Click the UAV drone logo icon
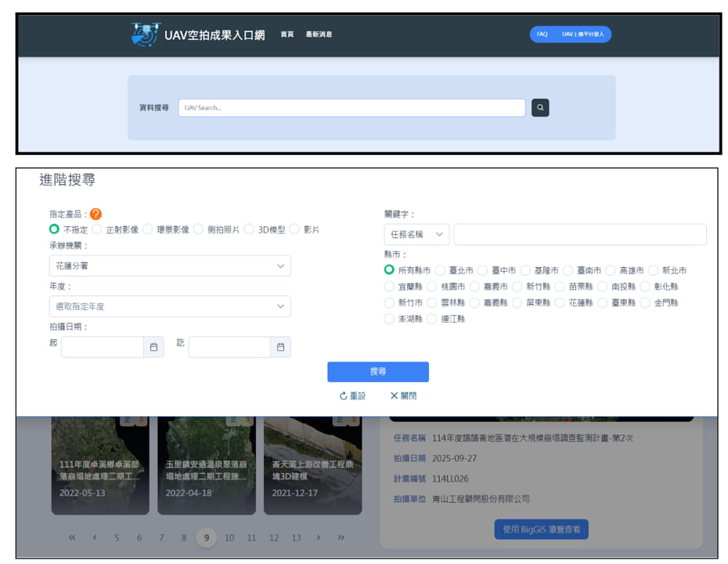Viewport: 728px width, 564px height. point(145,34)
